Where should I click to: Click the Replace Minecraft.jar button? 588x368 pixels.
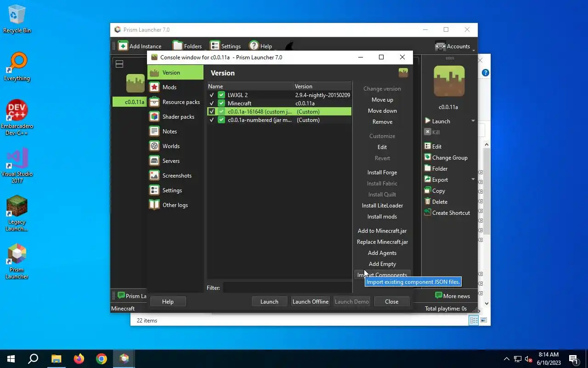(382, 242)
